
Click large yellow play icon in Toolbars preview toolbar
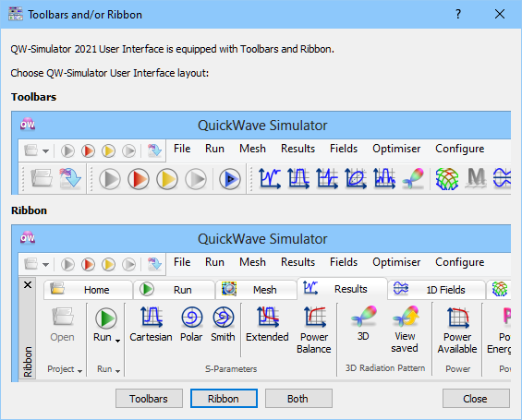(x=167, y=179)
